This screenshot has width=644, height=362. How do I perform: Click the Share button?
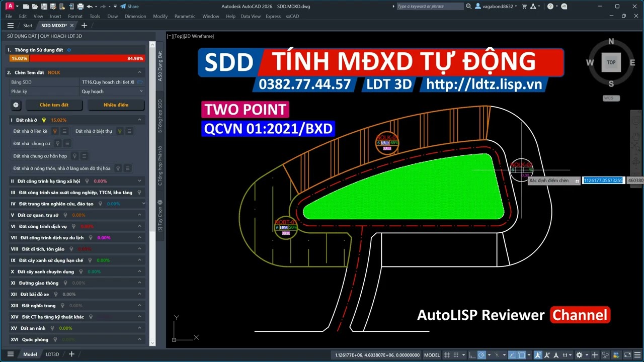click(129, 7)
